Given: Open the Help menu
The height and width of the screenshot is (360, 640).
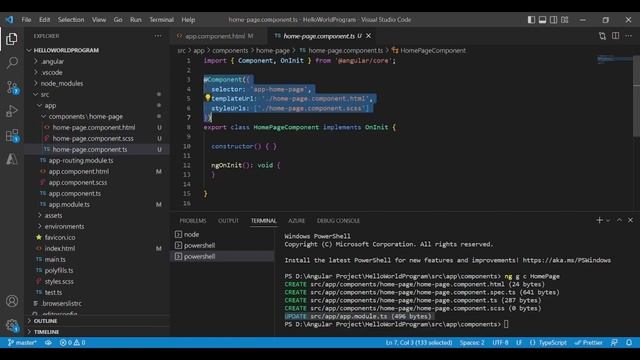Looking at the screenshot, I should coord(188,20).
